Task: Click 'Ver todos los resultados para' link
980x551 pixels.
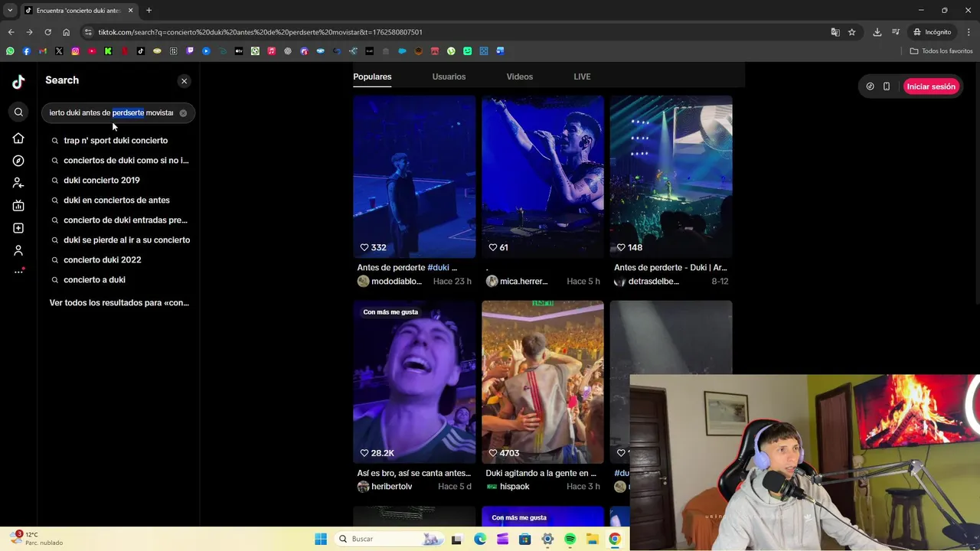Action: click(119, 302)
